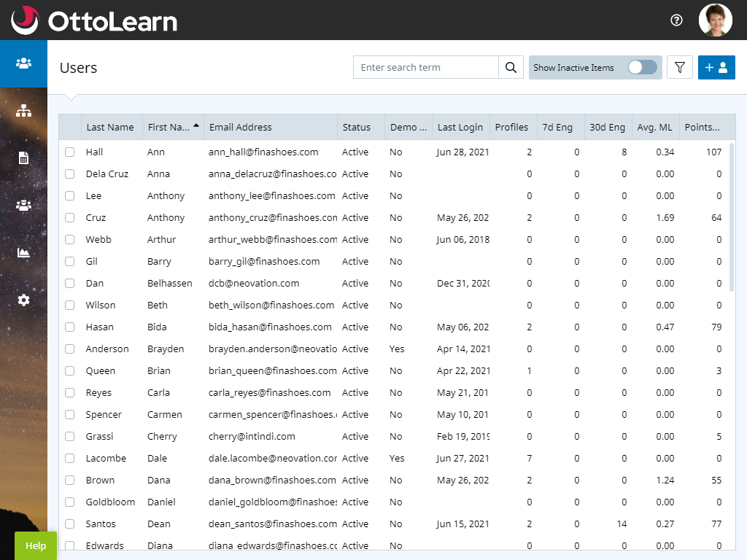Screen dimensions: 747x560
Task: Check the box for Anna Dela Cruz
Action: (69, 174)
